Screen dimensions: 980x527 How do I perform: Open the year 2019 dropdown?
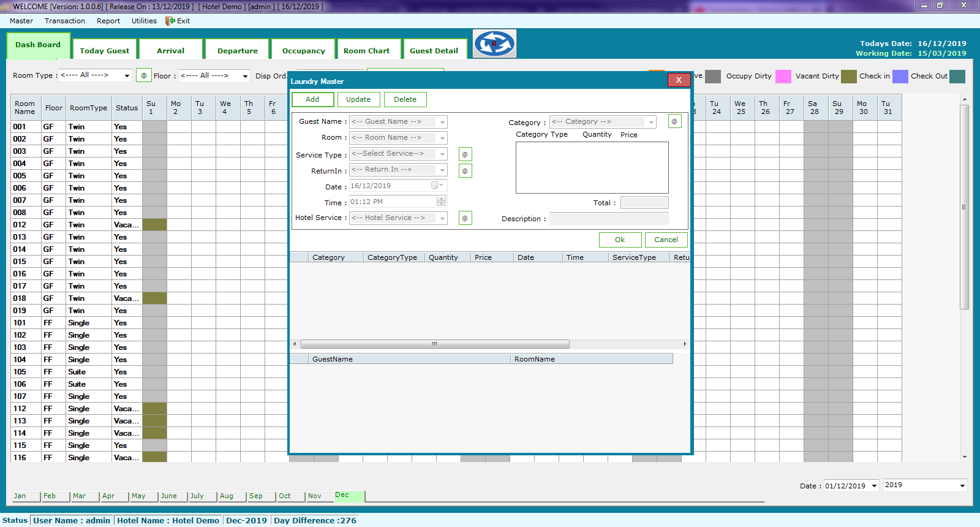point(962,486)
